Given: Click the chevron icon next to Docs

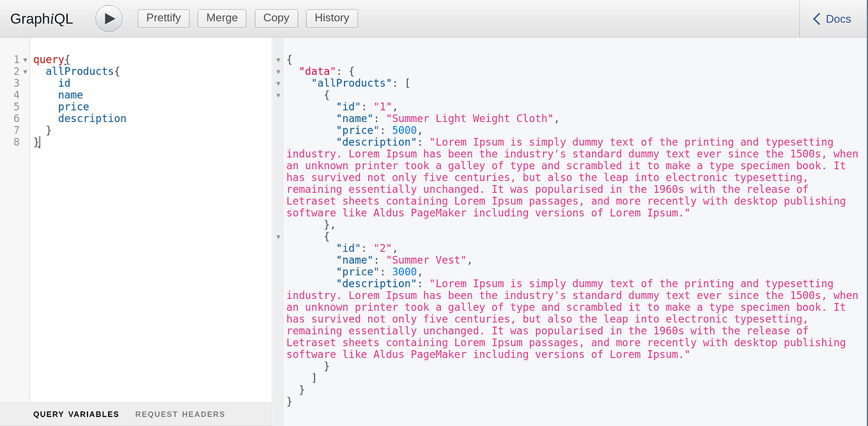Looking at the screenshot, I should (x=816, y=19).
